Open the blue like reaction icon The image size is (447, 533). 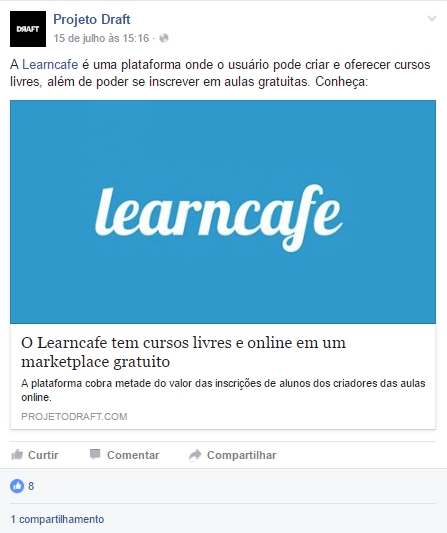[x=17, y=486]
